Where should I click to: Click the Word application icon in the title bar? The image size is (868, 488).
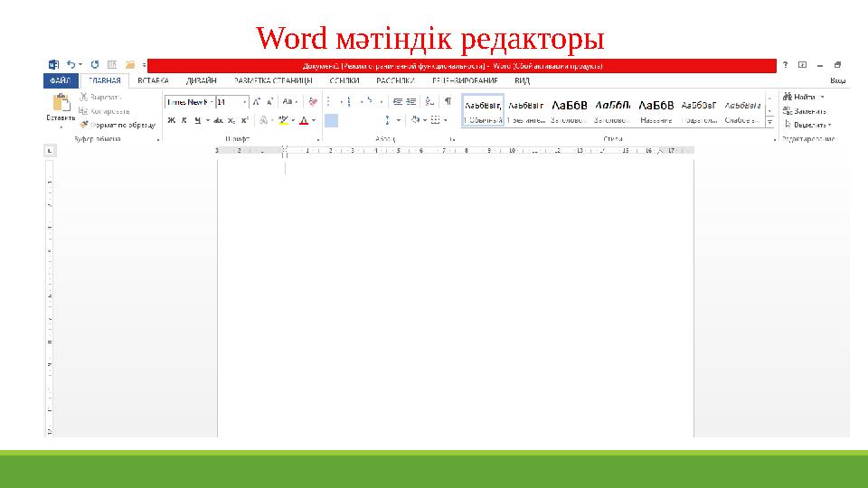53,65
